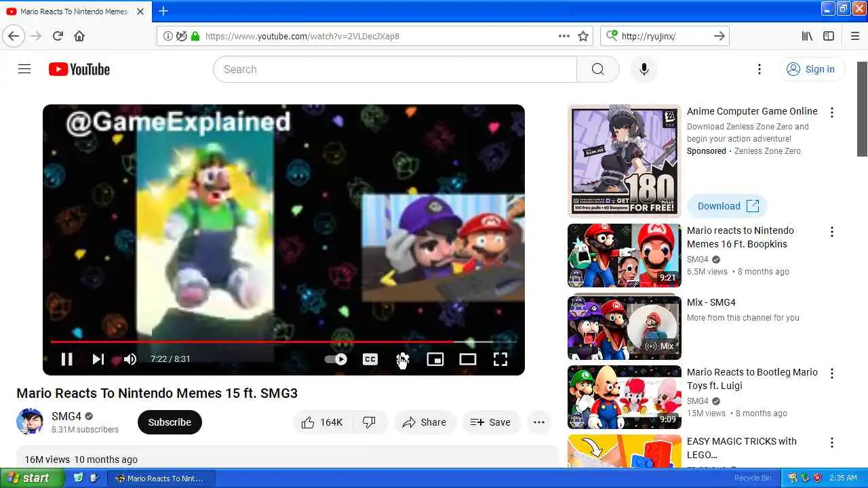This screenshot has height=488, width=868.
Task: Enable miniplayer mode
Action: pyautogui.click(x=435, y=359)
